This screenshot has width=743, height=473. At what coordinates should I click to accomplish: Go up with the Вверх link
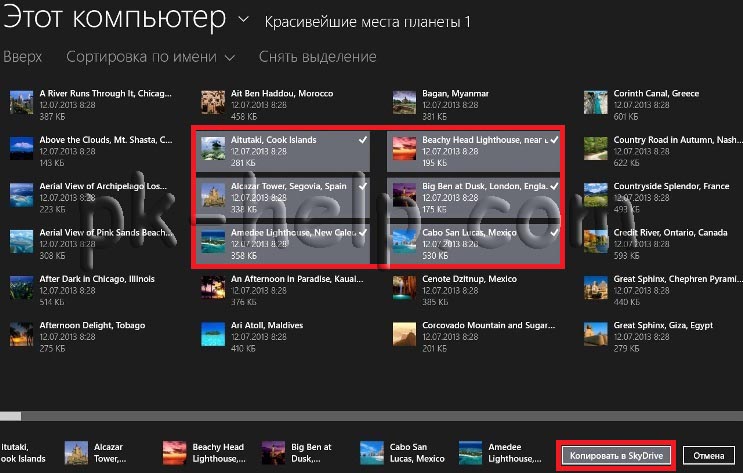click(22, 57)
